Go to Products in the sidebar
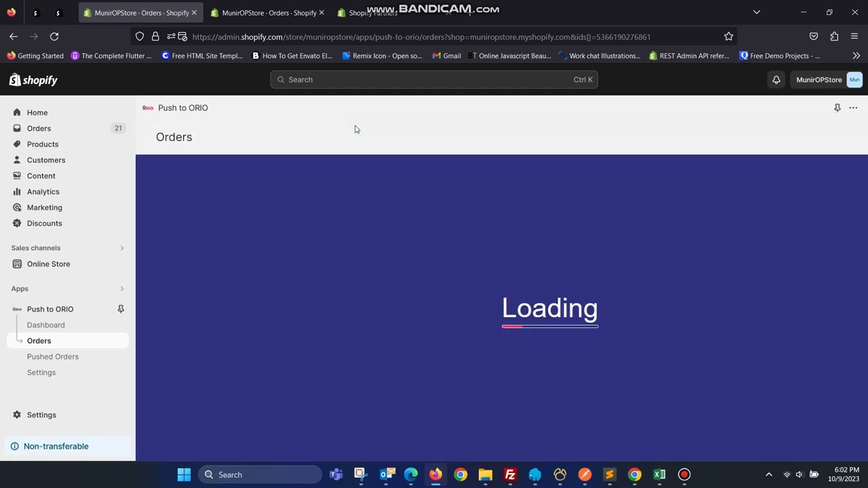 (43, 144)
